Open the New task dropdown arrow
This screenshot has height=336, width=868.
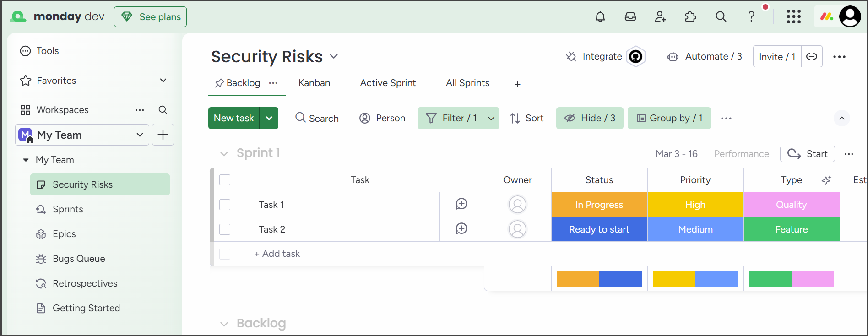269,118
